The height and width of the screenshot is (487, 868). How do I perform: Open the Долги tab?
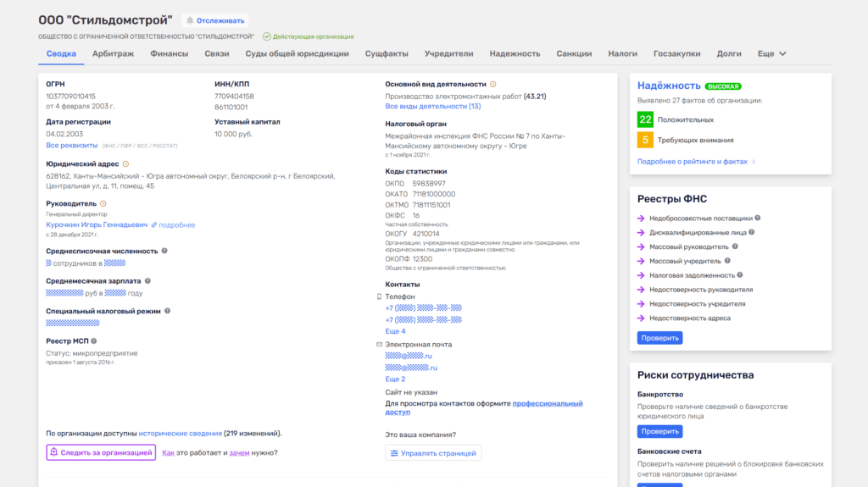729,53
